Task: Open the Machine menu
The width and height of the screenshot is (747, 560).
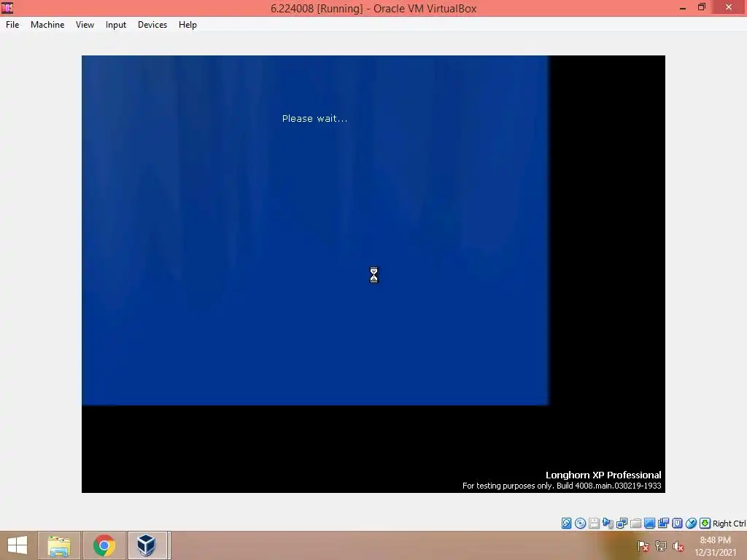Action: [47, 25]
